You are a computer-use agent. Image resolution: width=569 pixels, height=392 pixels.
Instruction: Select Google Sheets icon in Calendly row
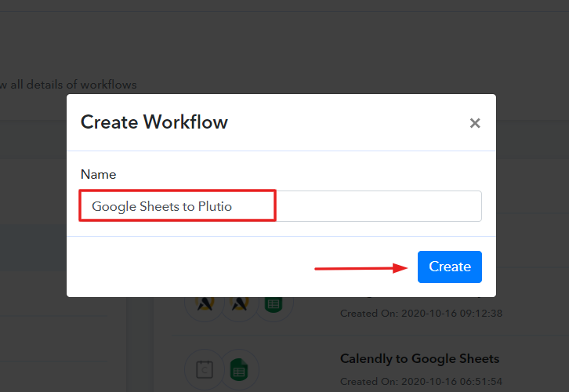coord(239,369)
